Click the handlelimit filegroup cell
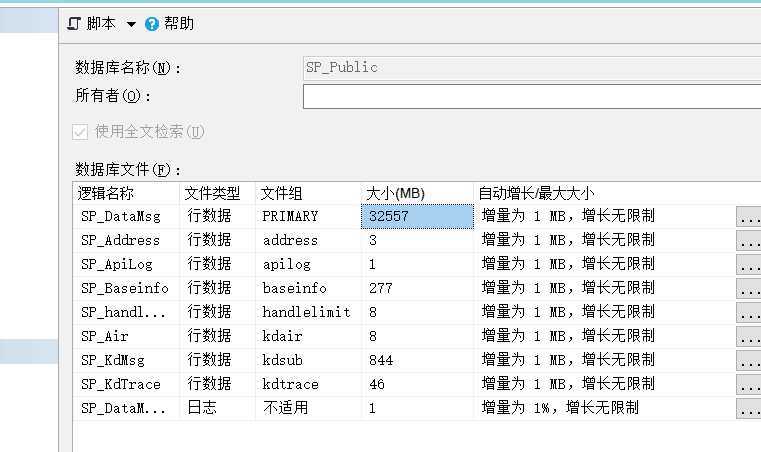This screenshot has height=452, width=761. click(309, 312)
